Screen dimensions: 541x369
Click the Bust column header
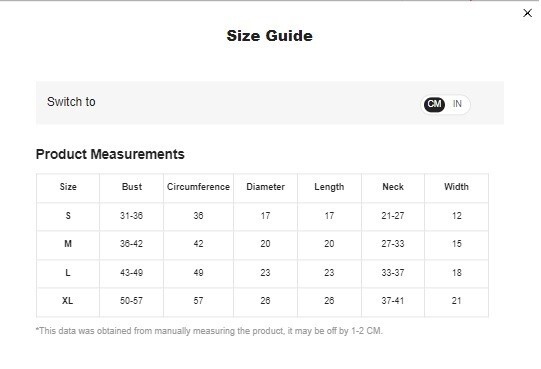coord(132,187)
